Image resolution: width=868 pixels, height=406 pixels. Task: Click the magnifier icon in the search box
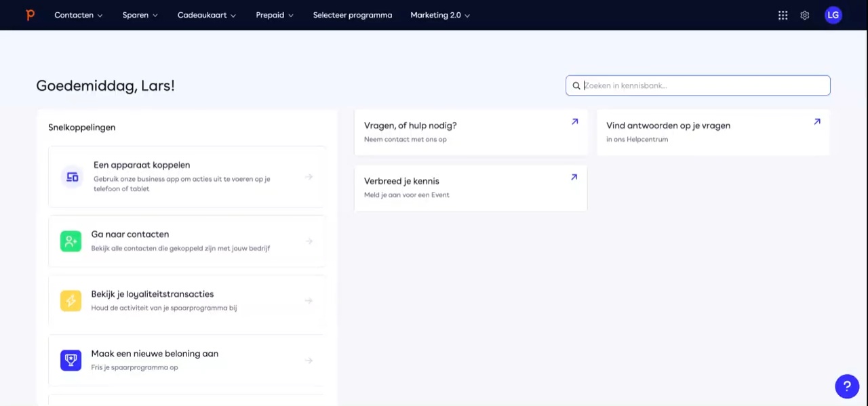pos(576,85)
